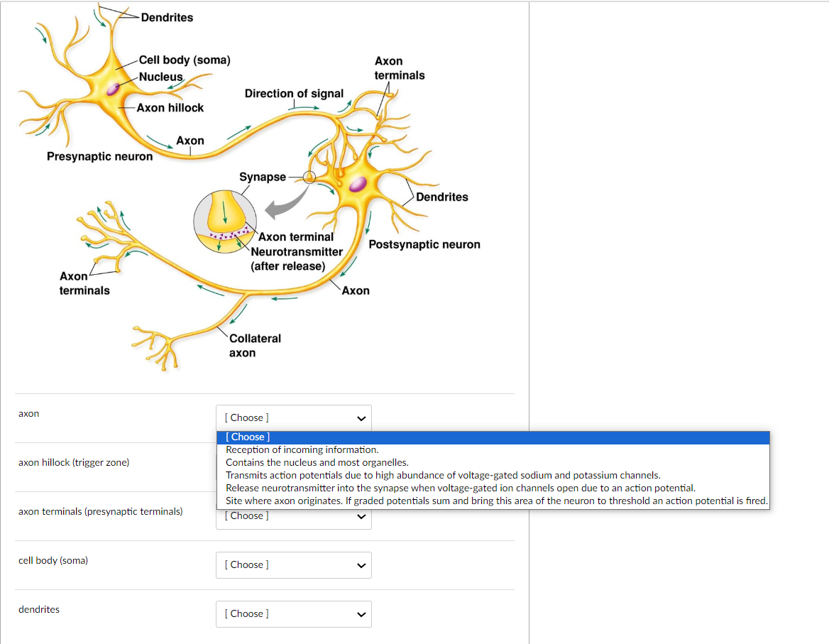This screenshot has width=829, height=644.
Task: Open the dendrites answer dropdown
Action: click(293, 613)
